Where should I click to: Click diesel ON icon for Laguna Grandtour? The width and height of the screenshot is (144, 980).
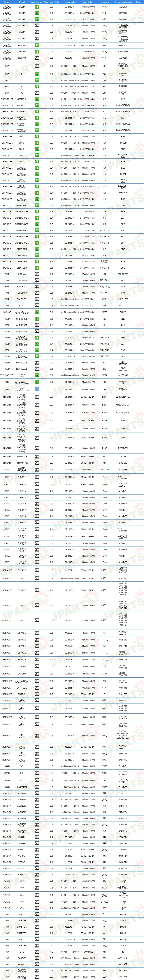click(x=37, y=681)
